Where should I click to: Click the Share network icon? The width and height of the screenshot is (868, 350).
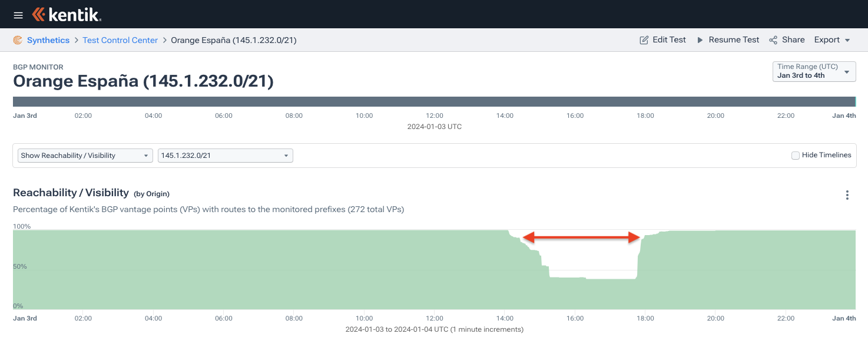click(x=773, y=40)
